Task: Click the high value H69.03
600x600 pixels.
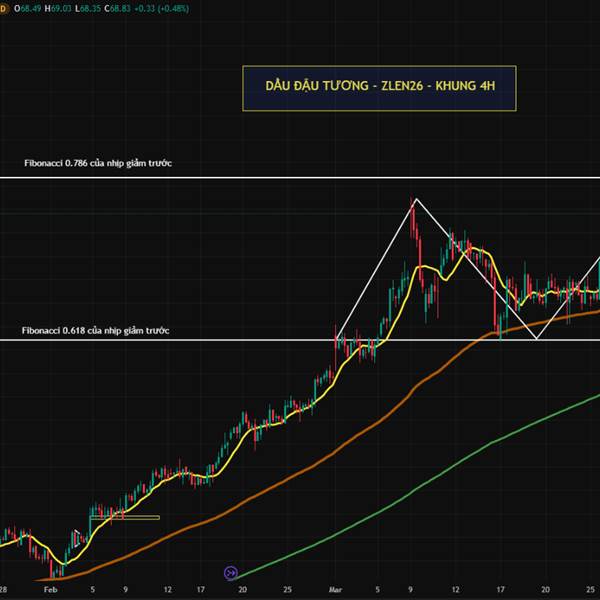Action: tap(58, 8)
